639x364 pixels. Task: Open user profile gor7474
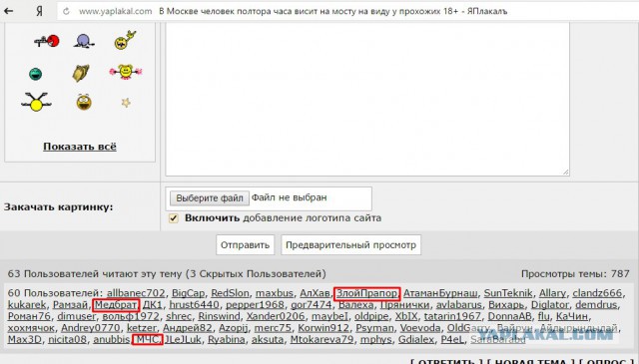[311, 304]
